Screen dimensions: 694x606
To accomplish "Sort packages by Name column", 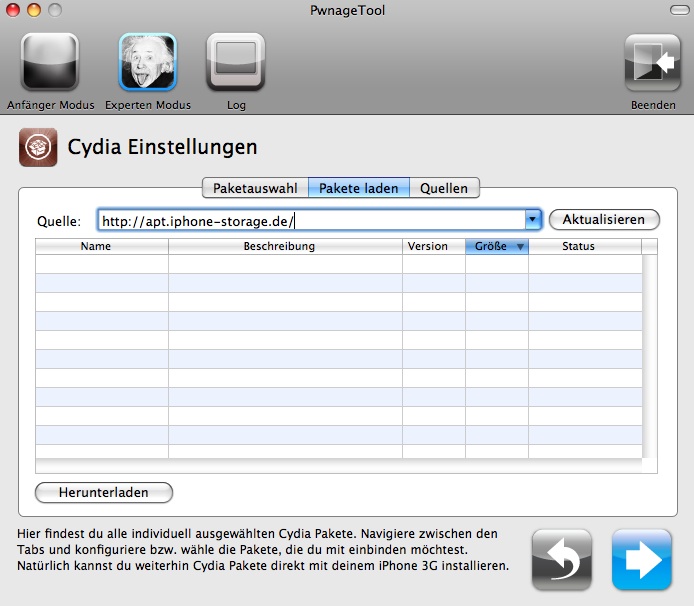I will pos(96,246).
